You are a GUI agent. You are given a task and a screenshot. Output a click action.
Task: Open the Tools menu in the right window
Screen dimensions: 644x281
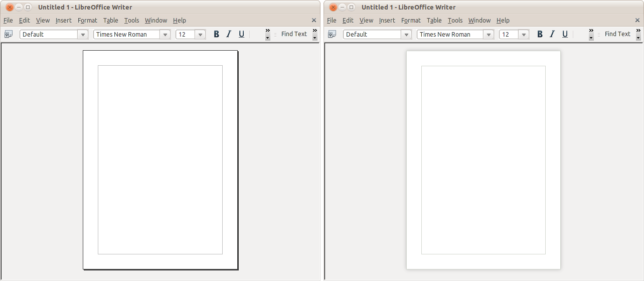[x=455, y=21]
